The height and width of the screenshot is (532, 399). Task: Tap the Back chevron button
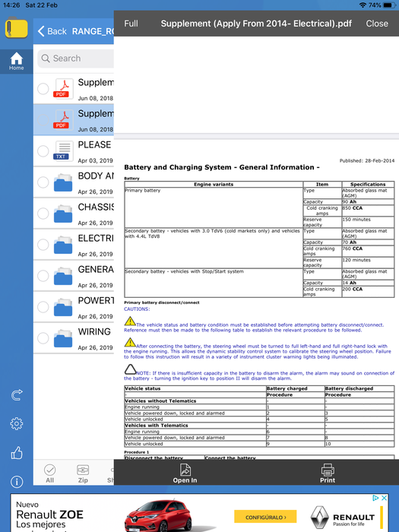[52, 31]
